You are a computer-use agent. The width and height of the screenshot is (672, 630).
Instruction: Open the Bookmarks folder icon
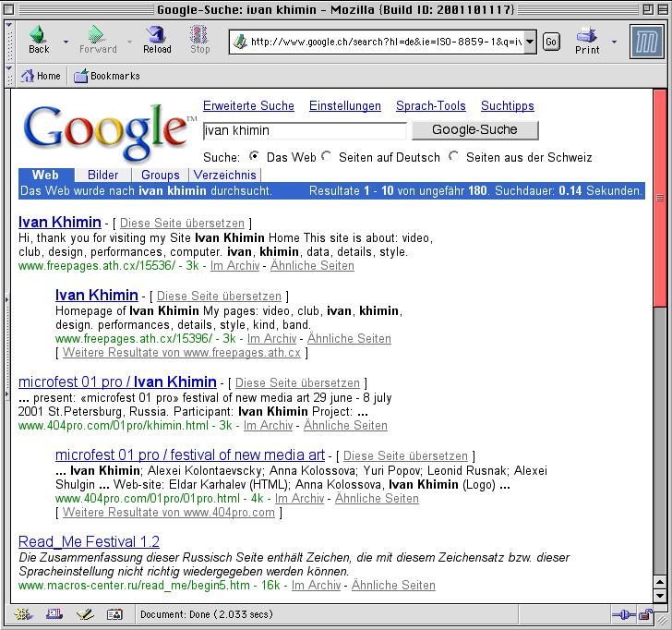(x=81, y=76)
